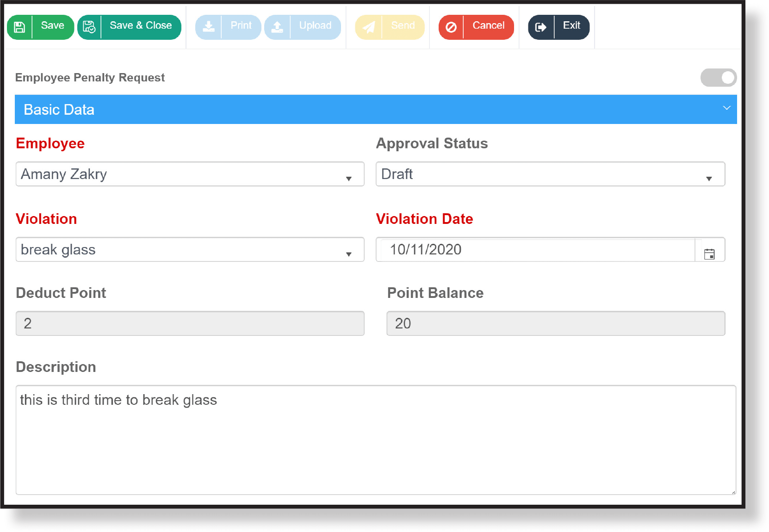This screenshot has height=532, width=769.
Task: Click the Exit arrow icon
Action: point(540,27)
